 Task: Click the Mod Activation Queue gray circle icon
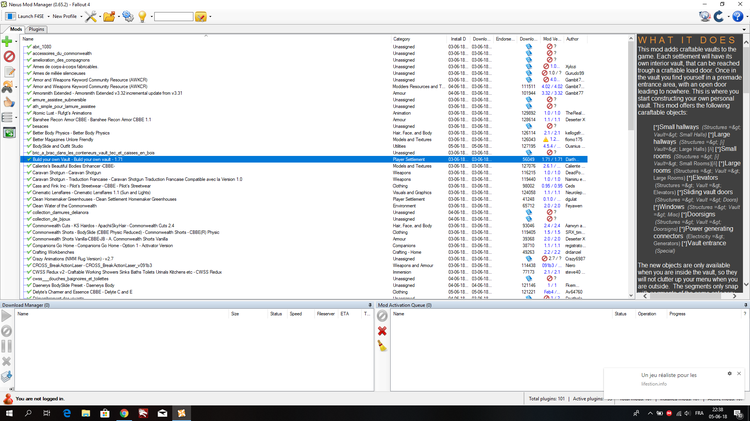382,316
